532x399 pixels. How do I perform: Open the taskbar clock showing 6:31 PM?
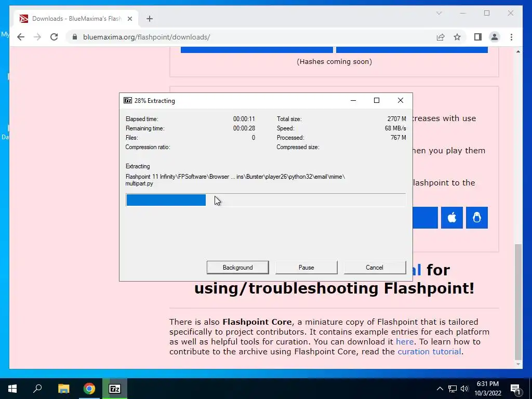(487, 389)
